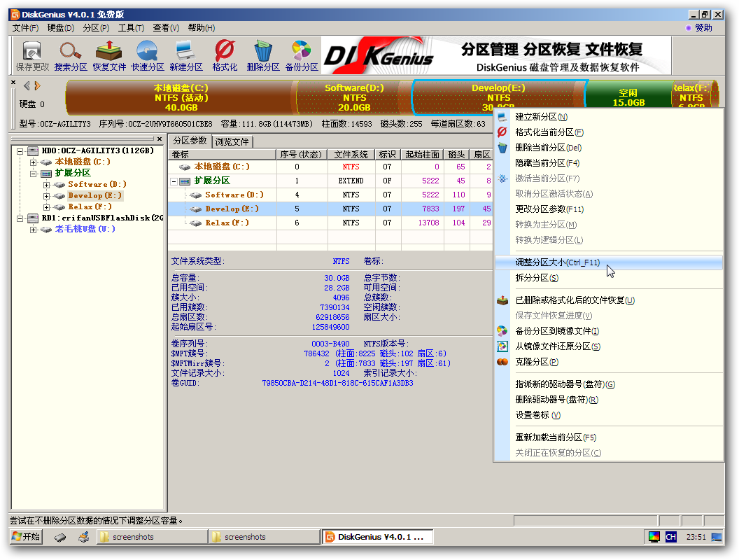739x560 pixels.
Task: Click the 赞助 sponsor link icon
Action: click(689, 28)
